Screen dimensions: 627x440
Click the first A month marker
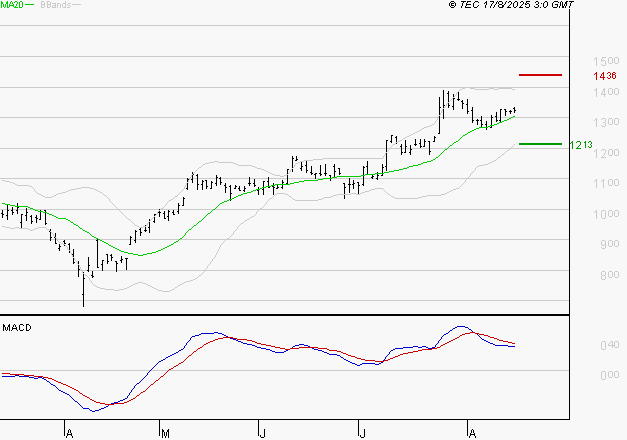69,433
